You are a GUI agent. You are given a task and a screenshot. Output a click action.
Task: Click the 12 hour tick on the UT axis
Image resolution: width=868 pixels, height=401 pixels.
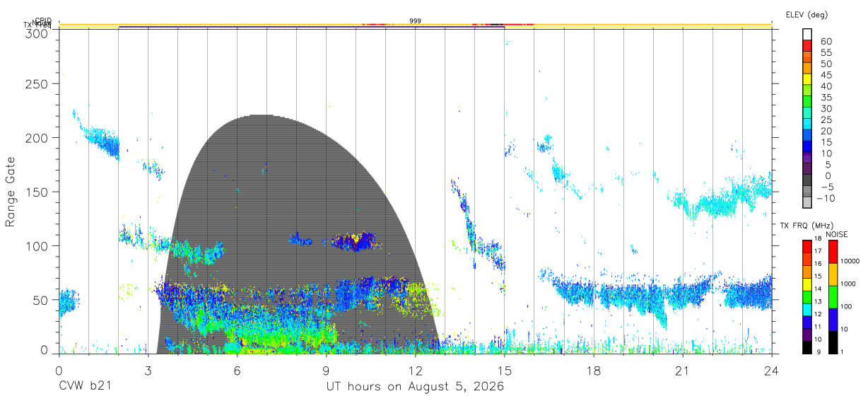(415, 371)
